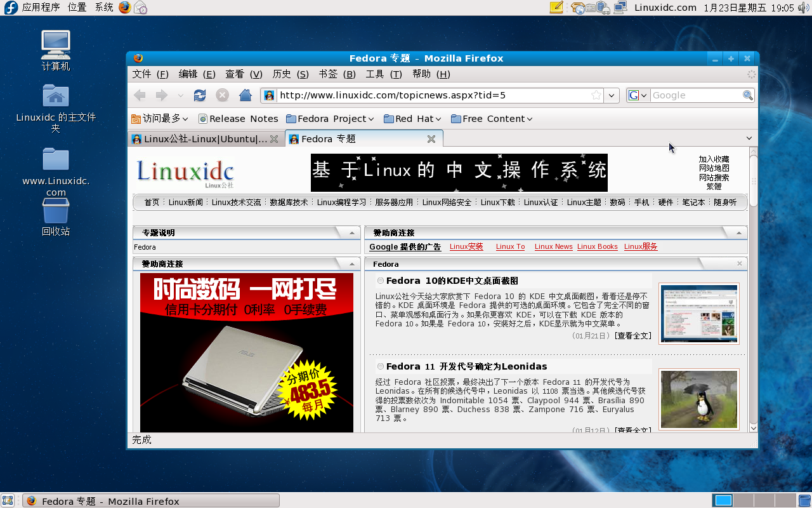Viewport: 812px width, 508px height.
Task: Click the Back navigation arrow in Firefox
Action: [138, 95]
